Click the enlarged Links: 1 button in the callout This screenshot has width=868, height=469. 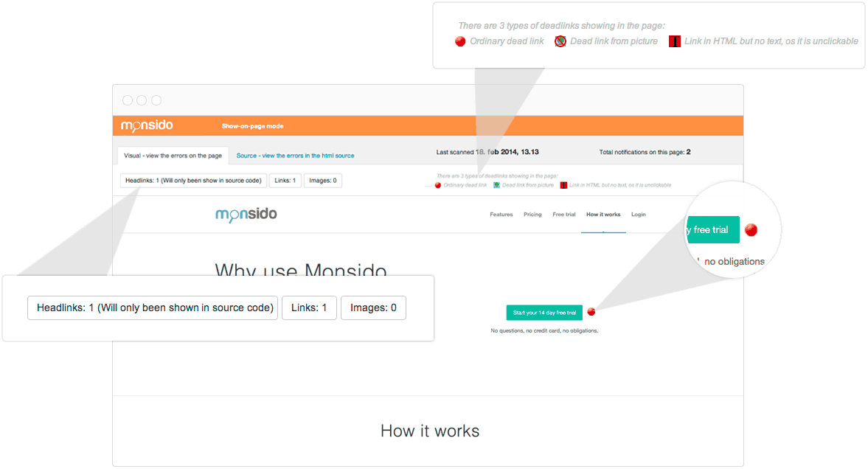coord(309,308)
